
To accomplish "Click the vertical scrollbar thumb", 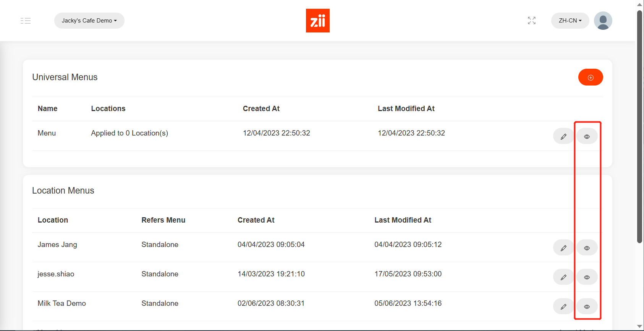I will tap(639, 126).
